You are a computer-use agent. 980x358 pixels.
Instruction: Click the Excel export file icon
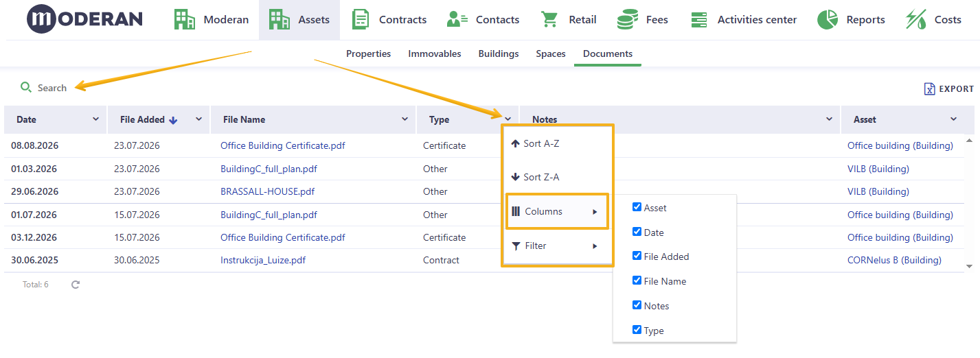929,88
